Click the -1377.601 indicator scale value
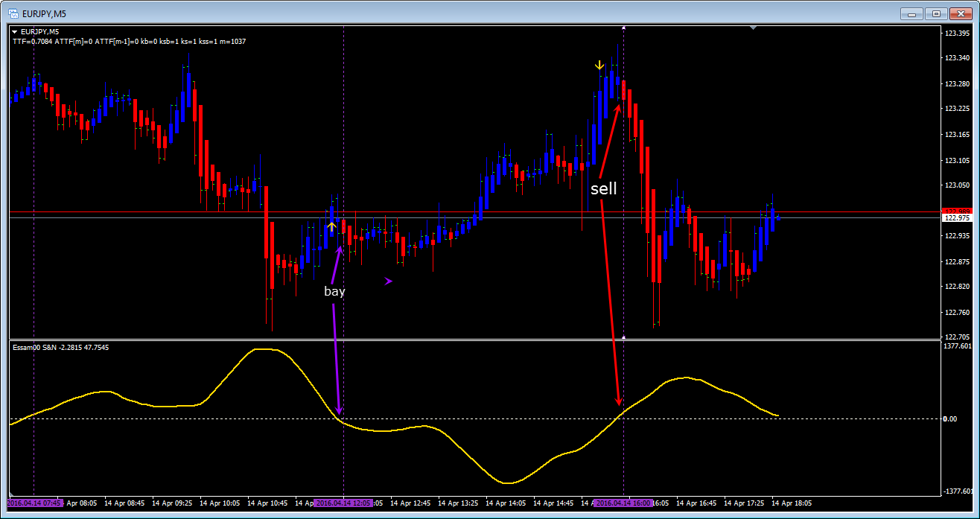 pyautogui.click(x=957, y=491)
